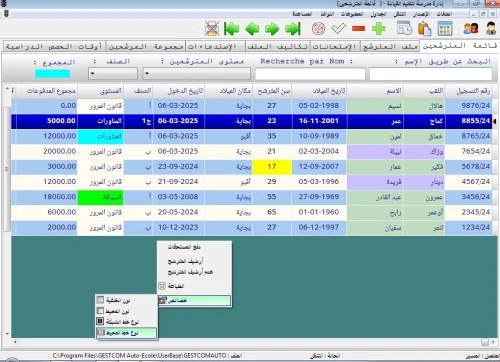Switch to the تكاليف الملف costs tab
This screenshot has width=500, height=362.
pos(278,46)
